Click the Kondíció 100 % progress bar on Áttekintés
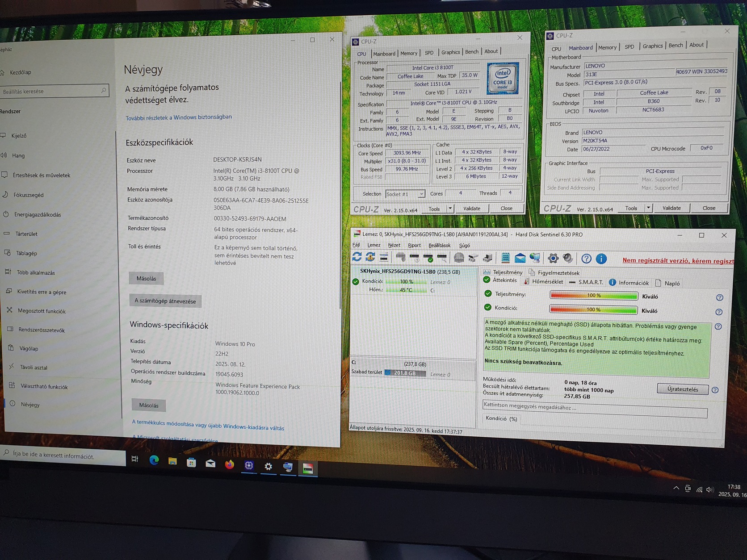Screen dimensions: 747x560 pyautogui.click(x=593, y=309)
